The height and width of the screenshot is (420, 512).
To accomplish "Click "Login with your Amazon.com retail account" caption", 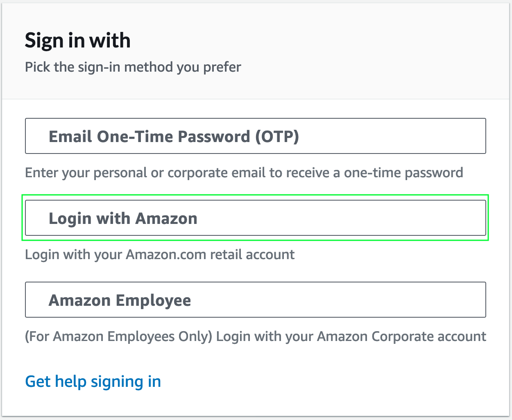I will tap(160, 255).
